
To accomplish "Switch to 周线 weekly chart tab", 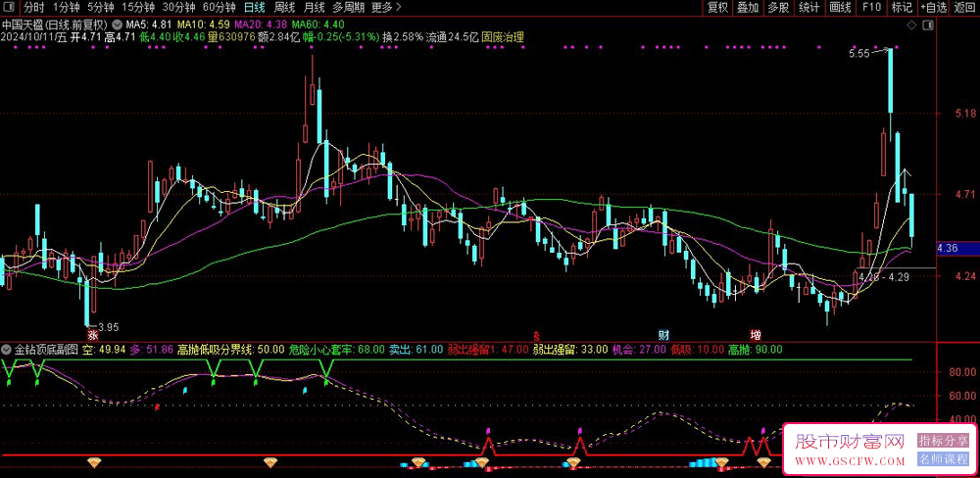I will click(x=285, y=8).
